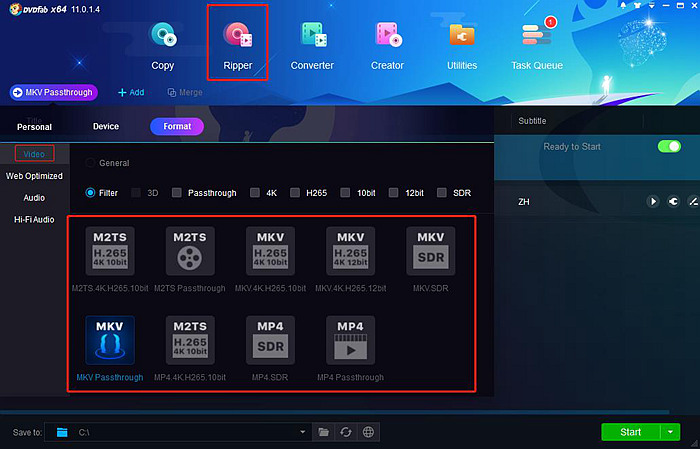700x449 pixels.
Task: Switch to the Device tab
Action: [106, 126]
